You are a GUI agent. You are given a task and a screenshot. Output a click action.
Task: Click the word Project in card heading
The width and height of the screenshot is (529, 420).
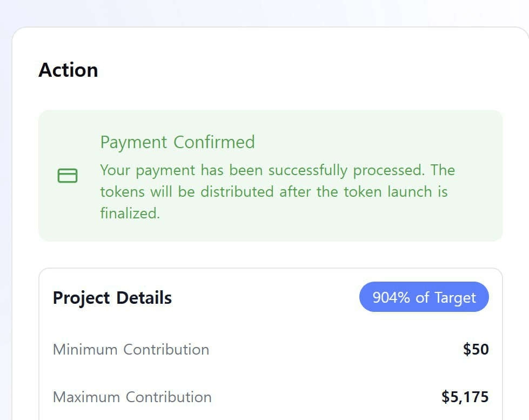tap(81, 298)
